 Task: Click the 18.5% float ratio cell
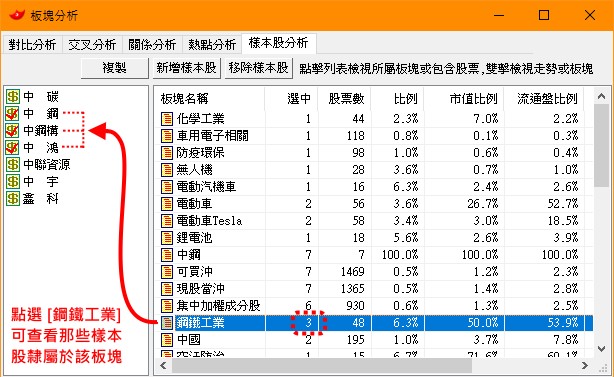click(562, 221)
